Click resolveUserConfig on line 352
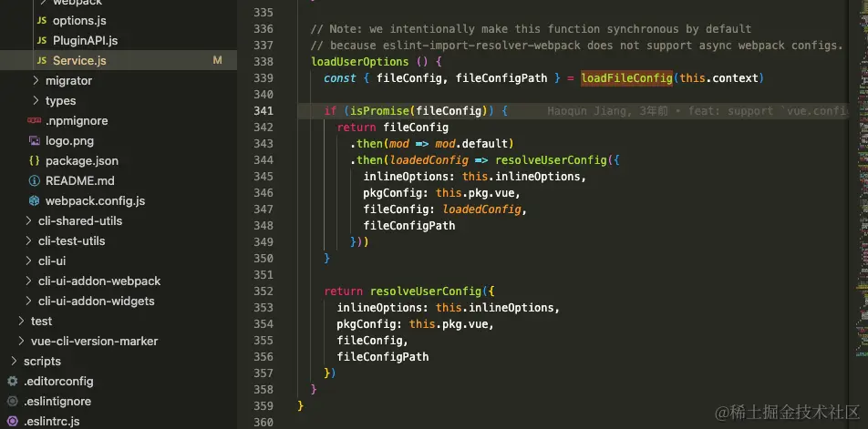Image resolution: width=868 pixels, height=429 pixels. tap(427, 291)
